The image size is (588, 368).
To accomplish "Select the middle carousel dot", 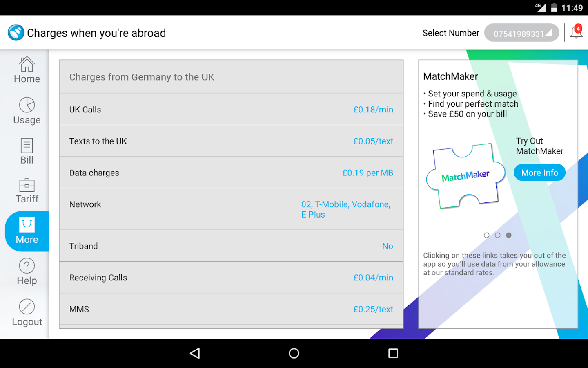I will 497,235.
